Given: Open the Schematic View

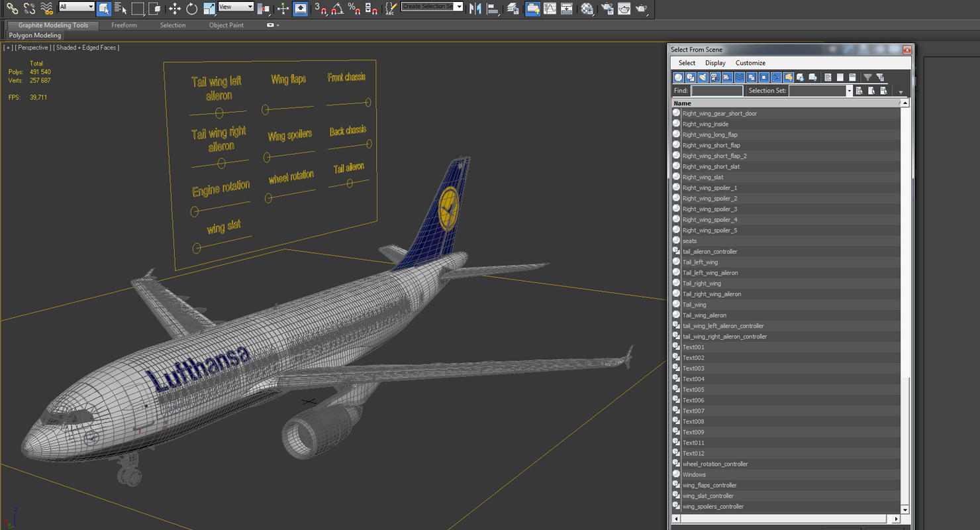Looking at the screenshot, I should [x=567, y=9].
